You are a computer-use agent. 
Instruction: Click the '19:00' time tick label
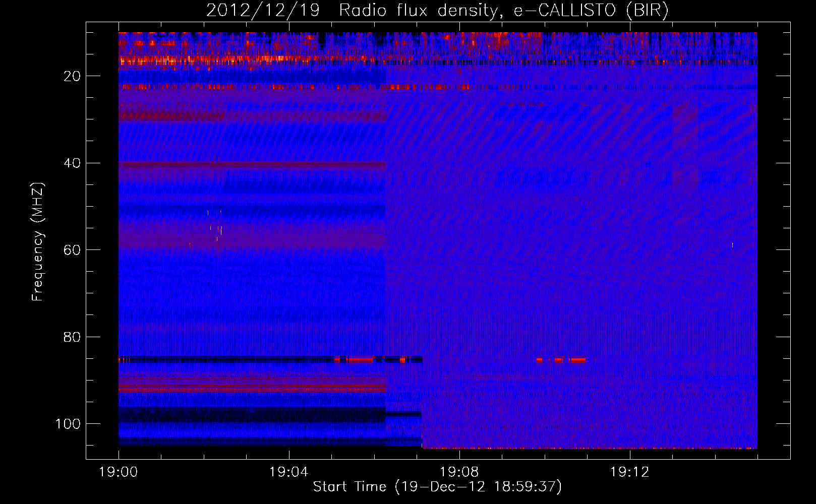[x=119, y=472]
